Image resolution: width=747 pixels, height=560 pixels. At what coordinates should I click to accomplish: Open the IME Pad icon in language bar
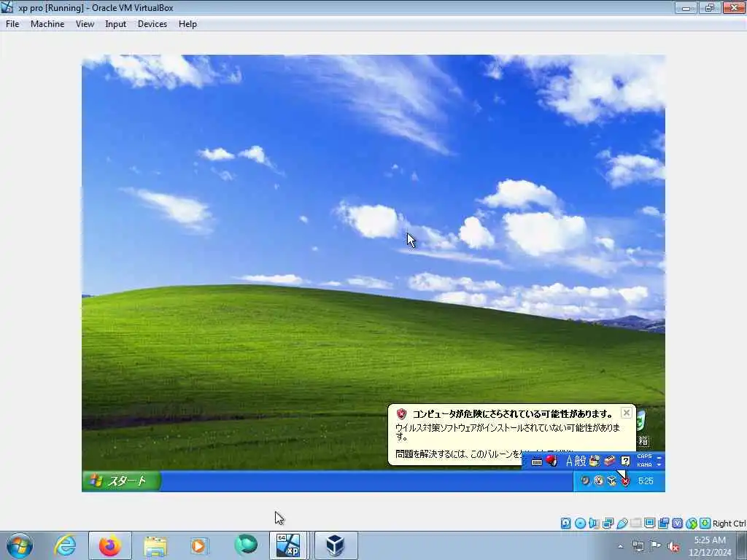click(x=595, y=461)
